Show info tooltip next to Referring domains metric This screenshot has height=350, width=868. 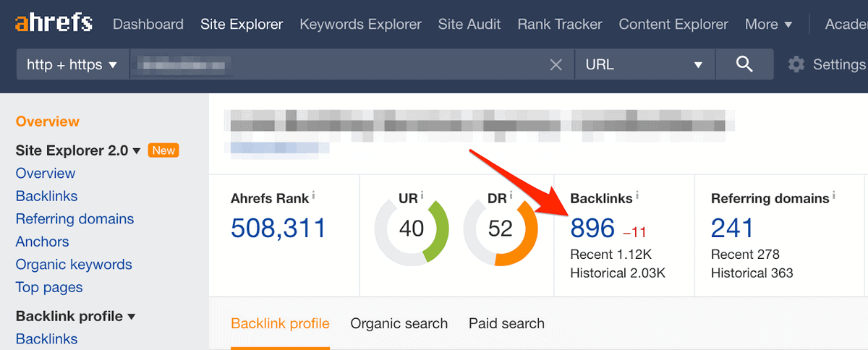coord(833,195)
